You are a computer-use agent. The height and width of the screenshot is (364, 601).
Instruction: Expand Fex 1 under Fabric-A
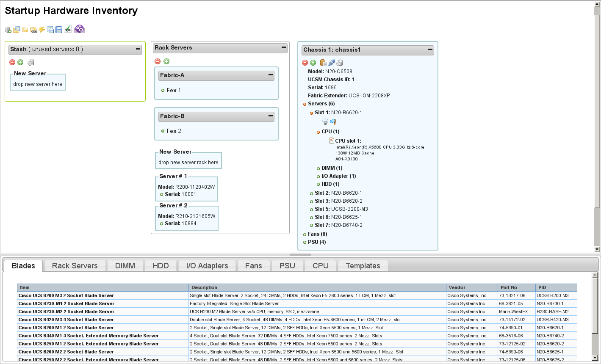coord(163,91)
